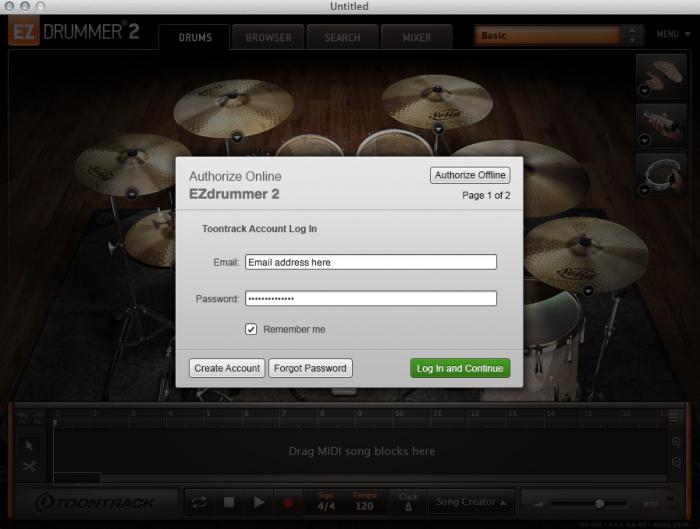
Task: Click the 4/4 time signature value
Action: 326,506
